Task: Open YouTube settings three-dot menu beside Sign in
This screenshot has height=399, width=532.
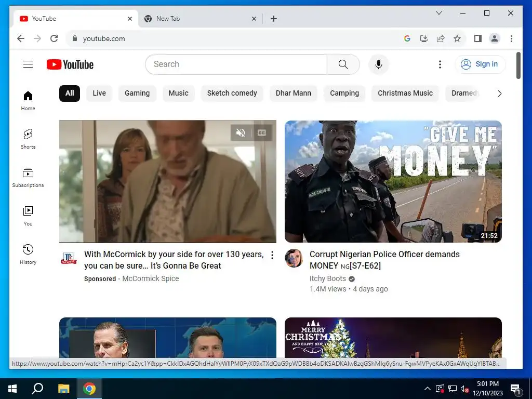Action: point(440,64)
